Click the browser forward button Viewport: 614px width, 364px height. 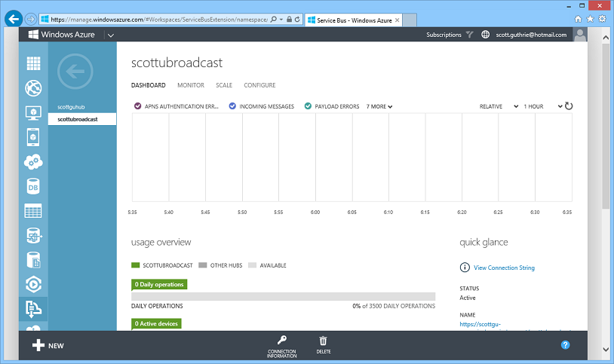click(x=30, y=19)
